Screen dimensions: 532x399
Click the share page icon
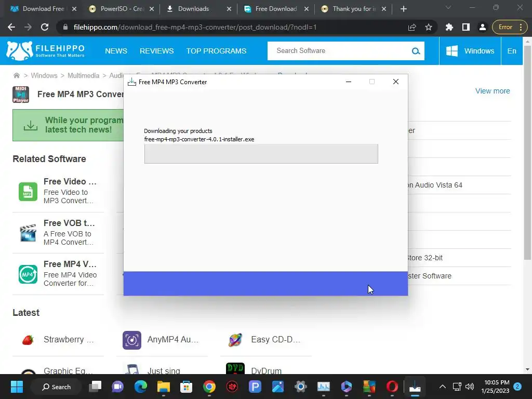[412, 27]
